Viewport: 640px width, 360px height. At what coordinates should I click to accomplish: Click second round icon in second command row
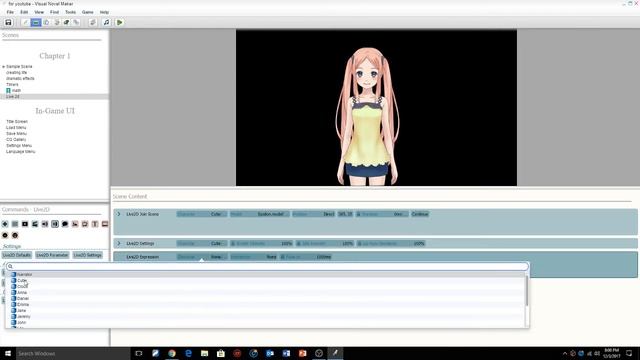[15, 235]
